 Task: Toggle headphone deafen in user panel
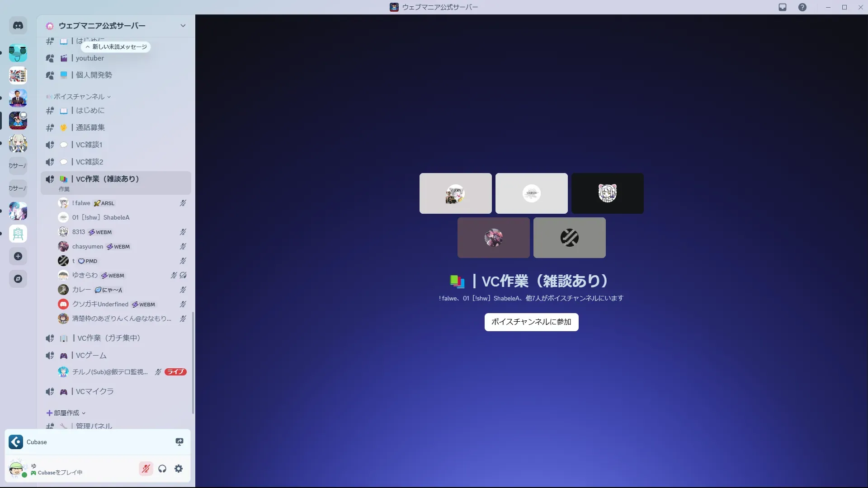(x=162, y=469)
